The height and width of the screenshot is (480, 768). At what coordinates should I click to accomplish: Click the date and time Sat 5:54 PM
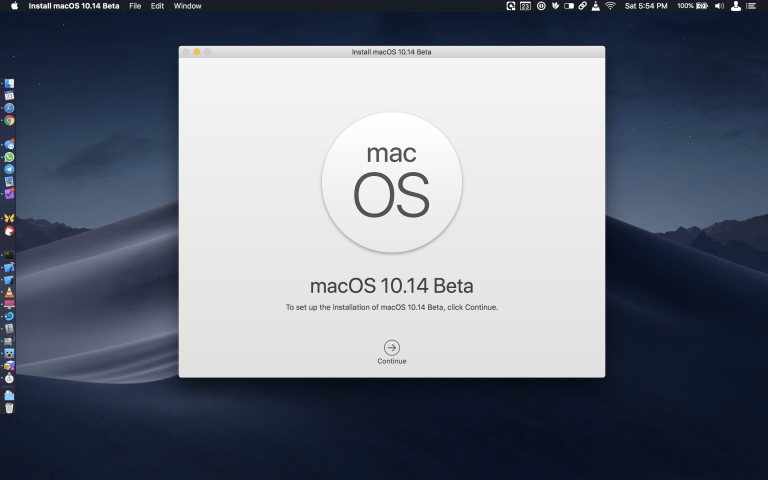646,6
